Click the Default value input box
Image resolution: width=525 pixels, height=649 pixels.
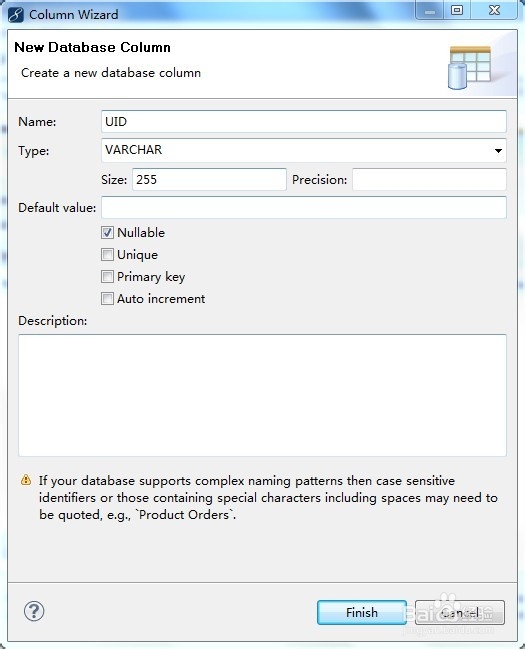coord(303,207)
